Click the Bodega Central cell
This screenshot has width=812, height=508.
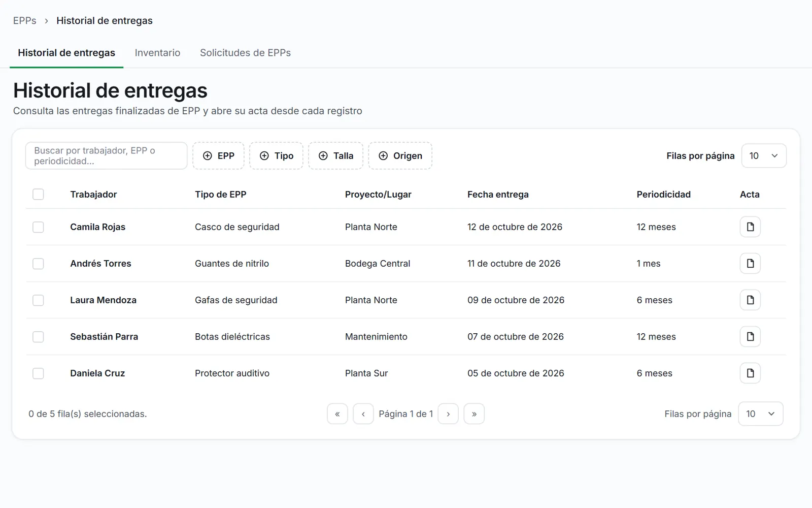(x=378, y=263)
